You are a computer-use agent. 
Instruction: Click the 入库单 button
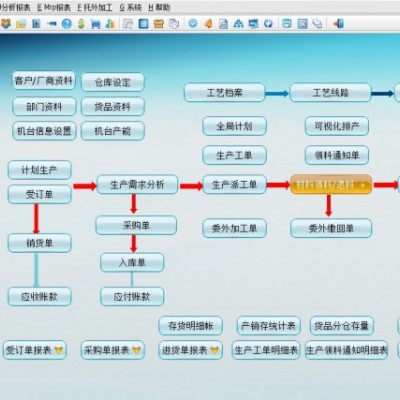pos(132,263)
